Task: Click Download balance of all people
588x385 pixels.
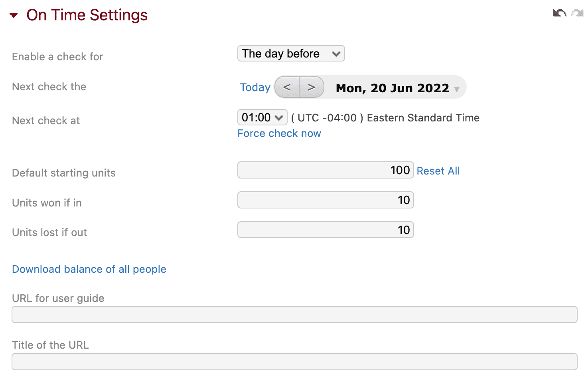Action: click(89, 269)
